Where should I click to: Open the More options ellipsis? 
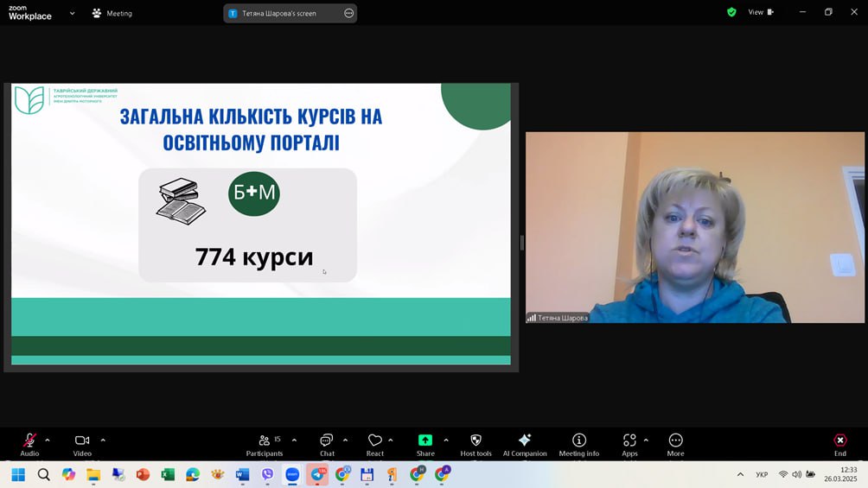(x=675, y=441)
